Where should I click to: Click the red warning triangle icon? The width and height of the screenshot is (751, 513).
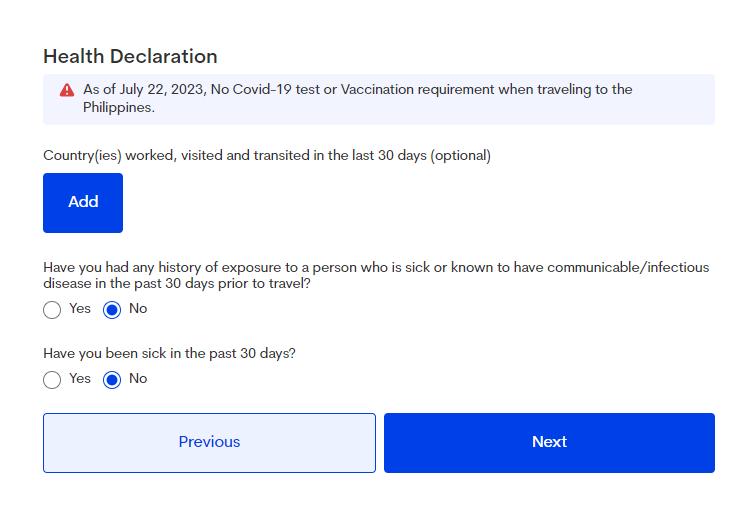67,90
